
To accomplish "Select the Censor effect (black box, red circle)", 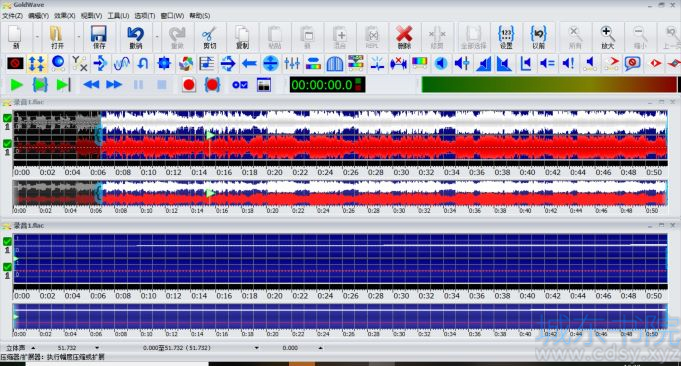I will click(16, 64).
